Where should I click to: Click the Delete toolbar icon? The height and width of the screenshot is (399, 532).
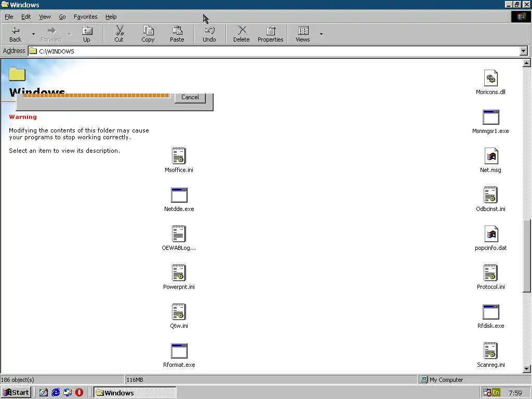(x=242, y=34)
